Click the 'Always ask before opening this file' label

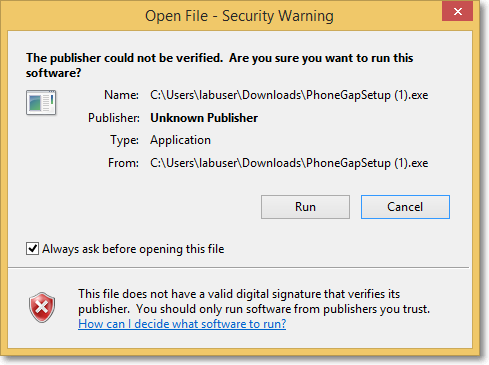133,249
